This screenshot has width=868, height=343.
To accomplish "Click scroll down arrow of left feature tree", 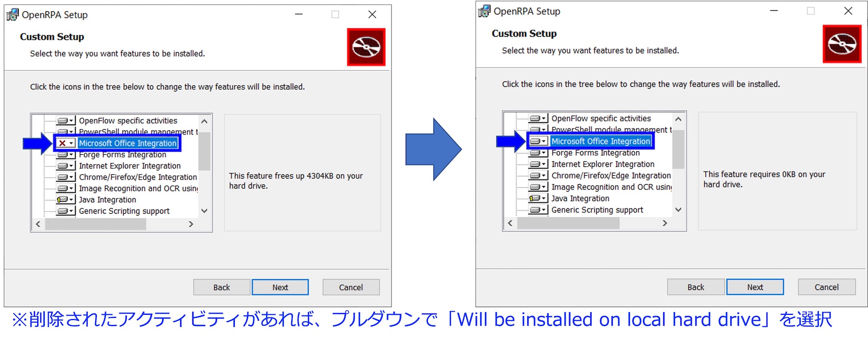I will coord(204,211).
